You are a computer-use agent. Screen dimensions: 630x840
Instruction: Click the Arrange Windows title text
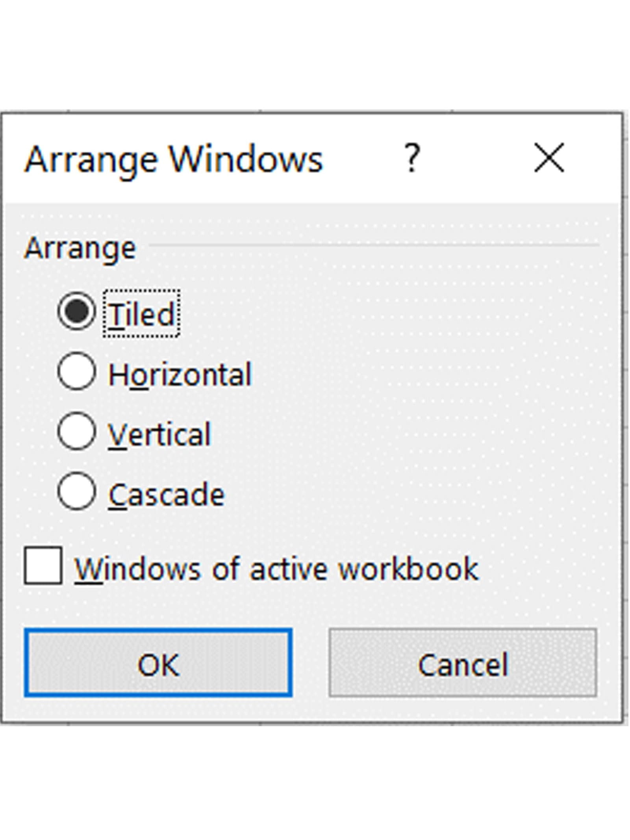click(x=173, y=159)
